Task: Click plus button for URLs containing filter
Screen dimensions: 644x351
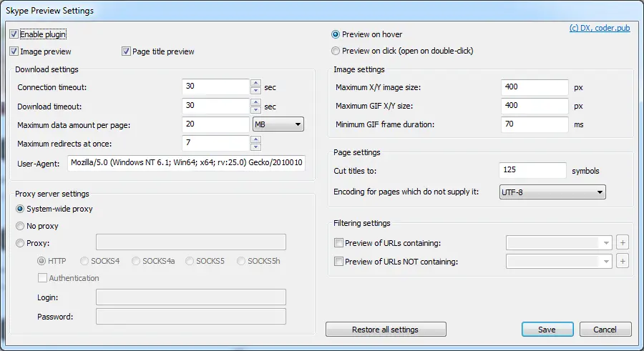Action: [x=623, y=242]
